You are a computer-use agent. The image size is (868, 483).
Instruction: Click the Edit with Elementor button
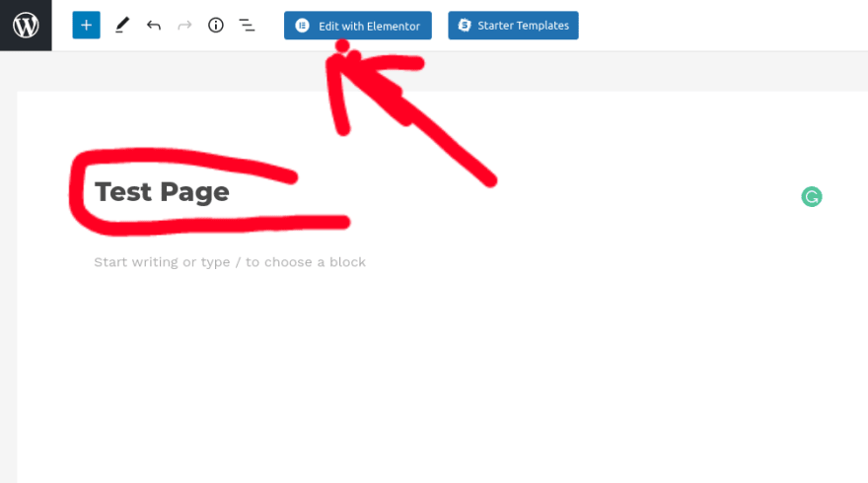358,26
